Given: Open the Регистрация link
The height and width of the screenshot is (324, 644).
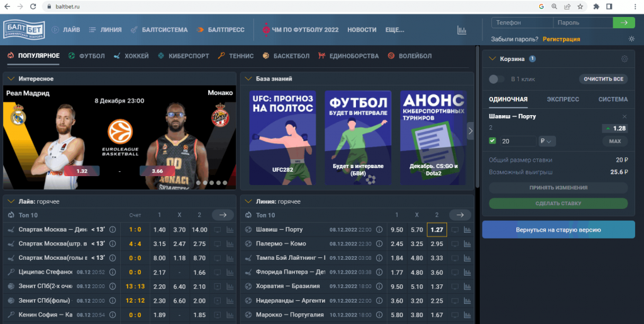Looking at the screenshot, I should tap(561, 39).
